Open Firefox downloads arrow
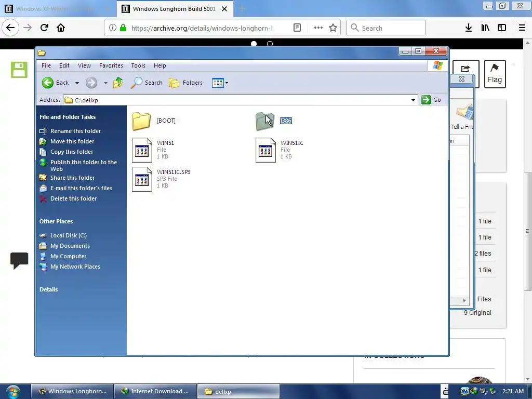 tap(469, 28)
